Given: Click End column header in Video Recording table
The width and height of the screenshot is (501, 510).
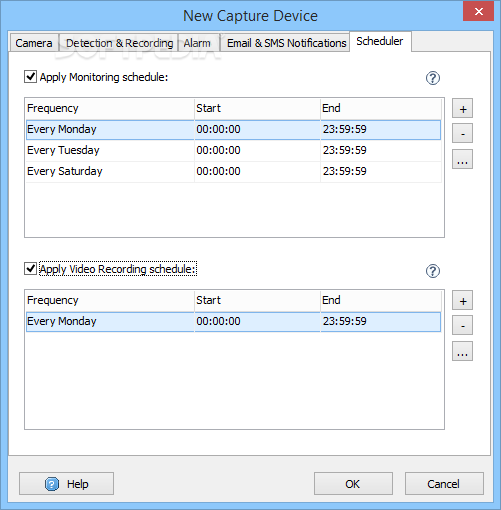Looking at the screenshot, I should click(x=381, y=301).
